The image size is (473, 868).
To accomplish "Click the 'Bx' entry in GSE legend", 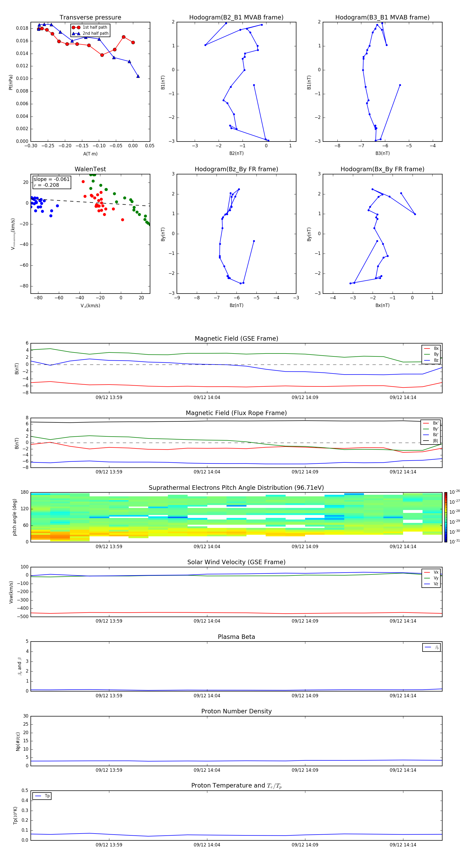I will [x=431, y=349].
